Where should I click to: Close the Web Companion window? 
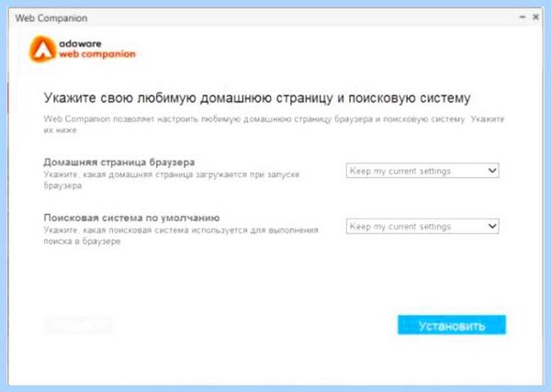pyautogui.click(x=536, y=17)
